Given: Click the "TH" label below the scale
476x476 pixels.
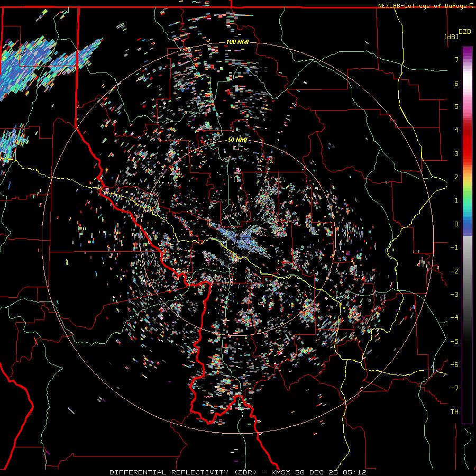Looking at the screenshot, I should [454, 411].
